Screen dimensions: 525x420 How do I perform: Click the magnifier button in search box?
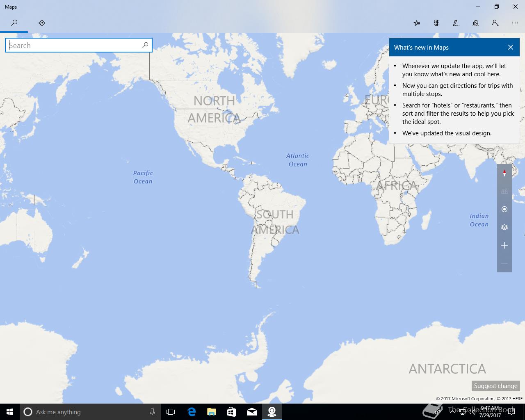pyautogui.click(x=145, y=45)
